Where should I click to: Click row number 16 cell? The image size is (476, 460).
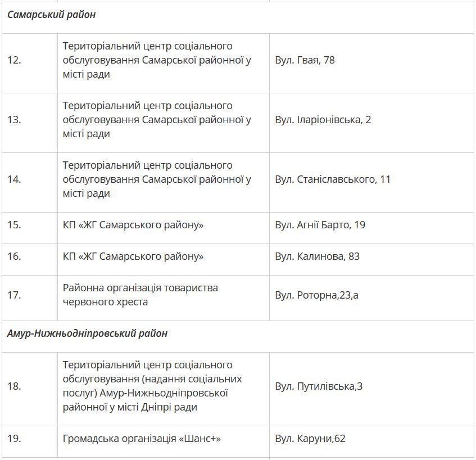(15, 256)
